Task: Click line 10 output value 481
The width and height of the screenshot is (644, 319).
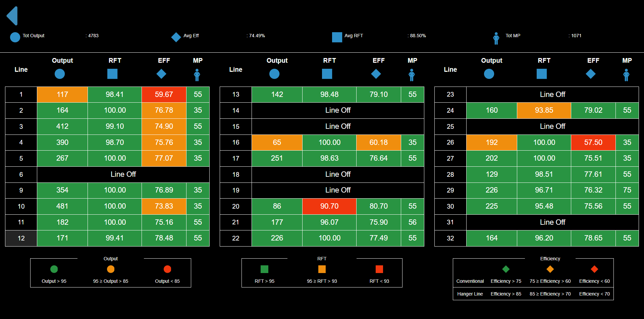Action: 62,206
